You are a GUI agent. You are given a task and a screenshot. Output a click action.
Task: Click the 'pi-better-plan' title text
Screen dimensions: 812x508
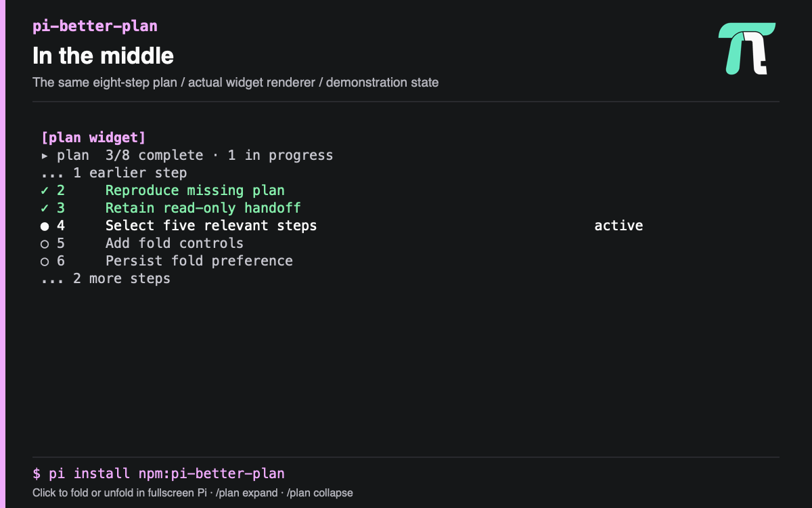point(95,26)
